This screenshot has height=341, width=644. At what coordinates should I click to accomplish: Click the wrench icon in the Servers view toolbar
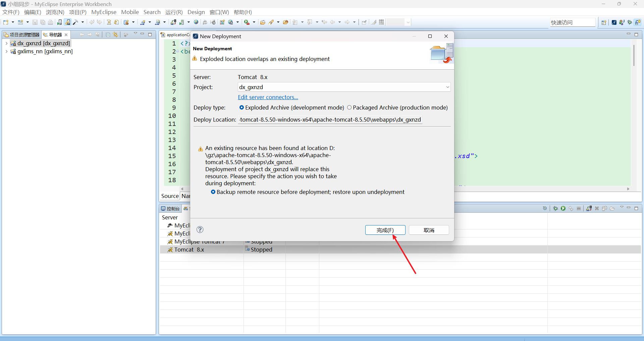[x=545, y=208]
